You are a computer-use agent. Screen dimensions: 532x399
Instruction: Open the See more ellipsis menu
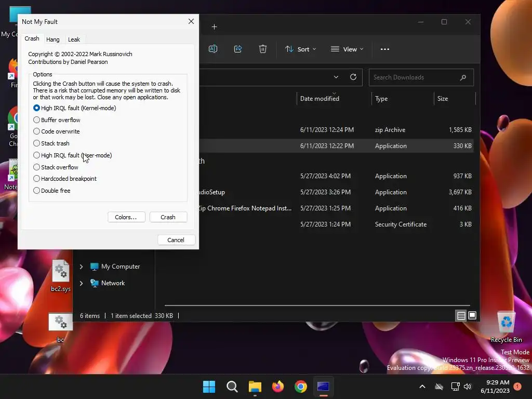[385, 49]
